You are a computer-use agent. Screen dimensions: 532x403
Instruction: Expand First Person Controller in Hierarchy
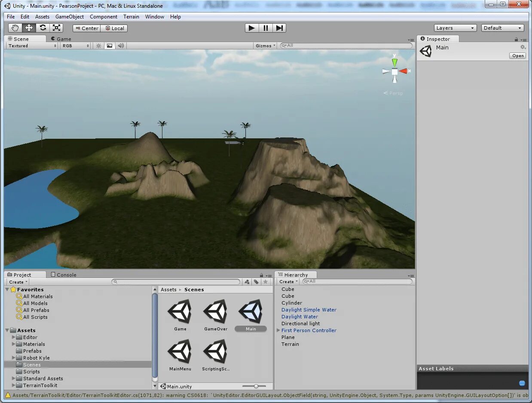coord(278,330)
